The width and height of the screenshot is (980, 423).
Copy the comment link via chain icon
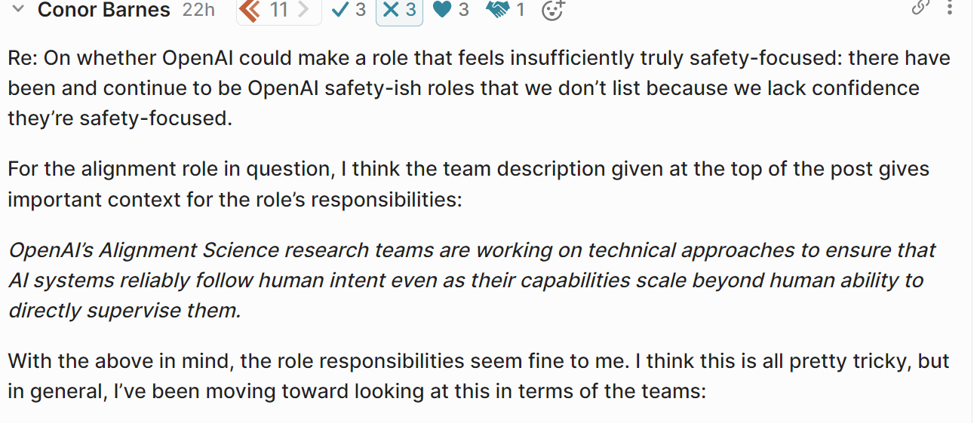point(920,7)
